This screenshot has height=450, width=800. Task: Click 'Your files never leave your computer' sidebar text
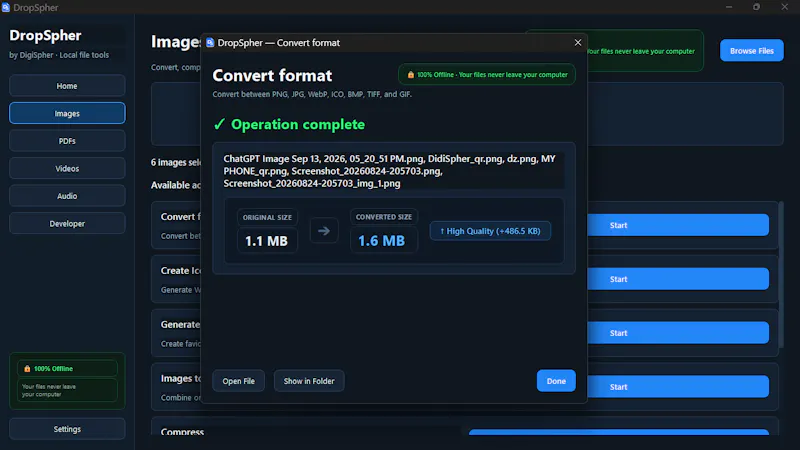pyautogui.click(x=49, y=390)
